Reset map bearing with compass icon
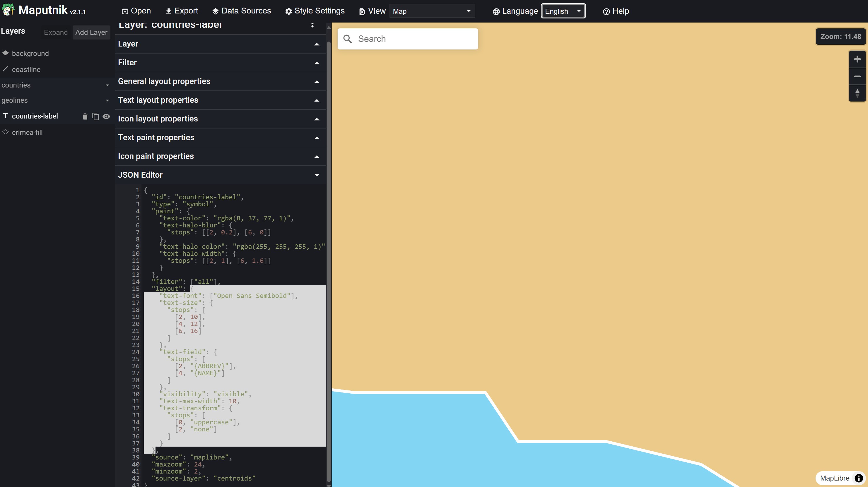The image size is (868, 487). 857,93
